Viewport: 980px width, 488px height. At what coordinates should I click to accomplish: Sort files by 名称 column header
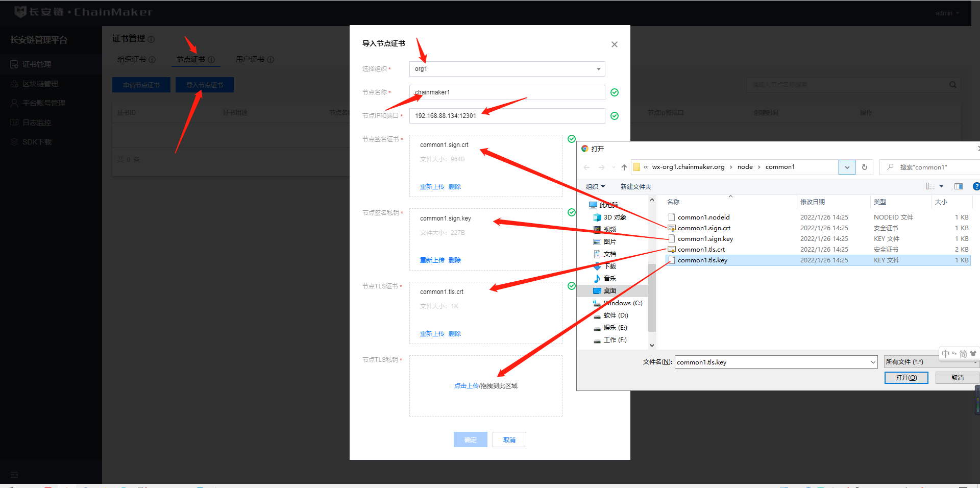pos(673,202)
